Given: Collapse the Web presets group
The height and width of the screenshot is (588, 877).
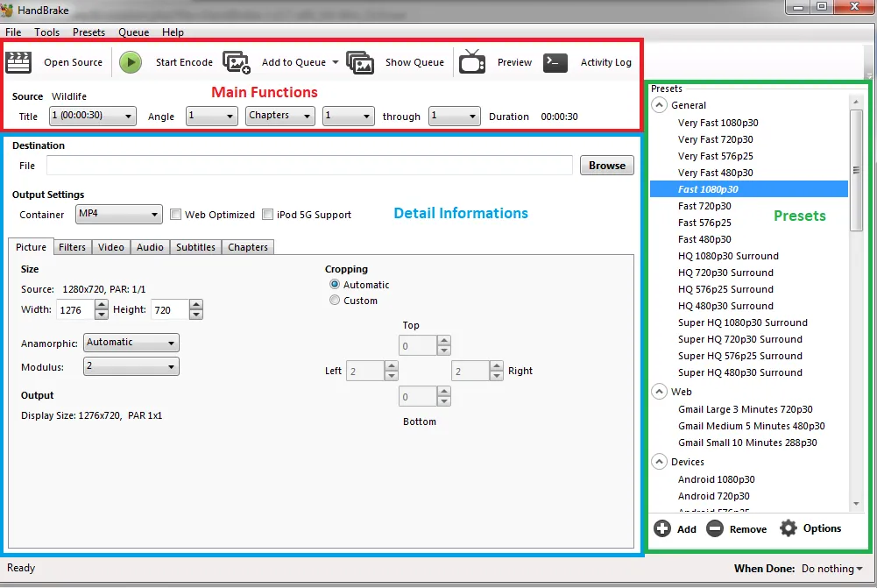Looking at the screenshot, I should (660, 392).
